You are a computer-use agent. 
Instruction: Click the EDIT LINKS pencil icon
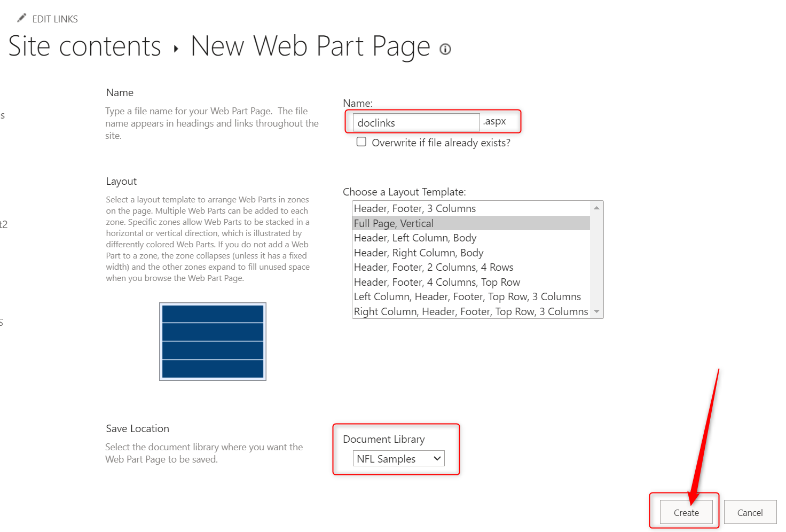click(21, 18)
